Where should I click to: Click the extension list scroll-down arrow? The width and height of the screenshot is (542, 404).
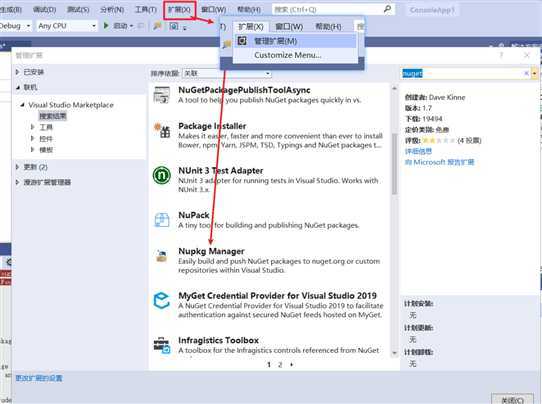click(x=394, y=353)
